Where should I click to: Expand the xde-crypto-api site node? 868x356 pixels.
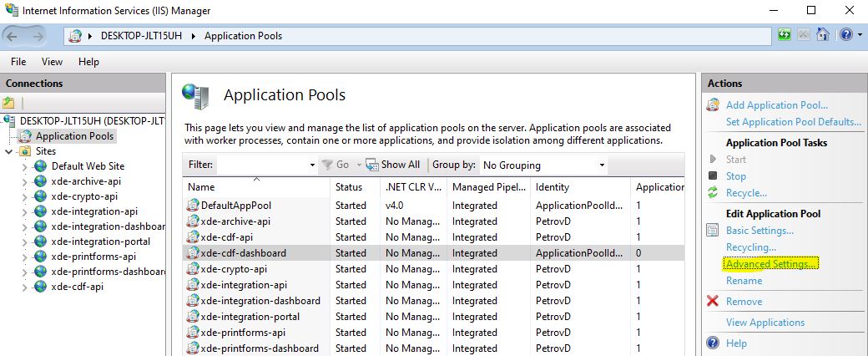tap(24, 196)
